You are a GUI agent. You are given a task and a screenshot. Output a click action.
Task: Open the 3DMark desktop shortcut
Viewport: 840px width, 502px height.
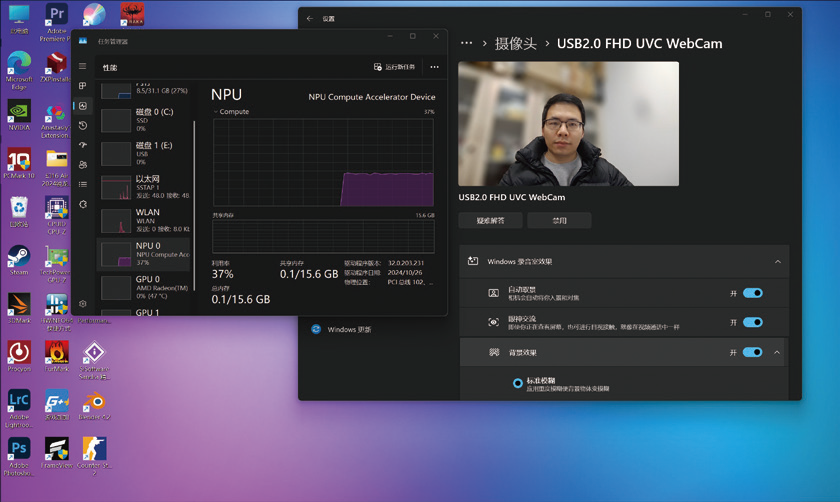(x=19, y=308)
